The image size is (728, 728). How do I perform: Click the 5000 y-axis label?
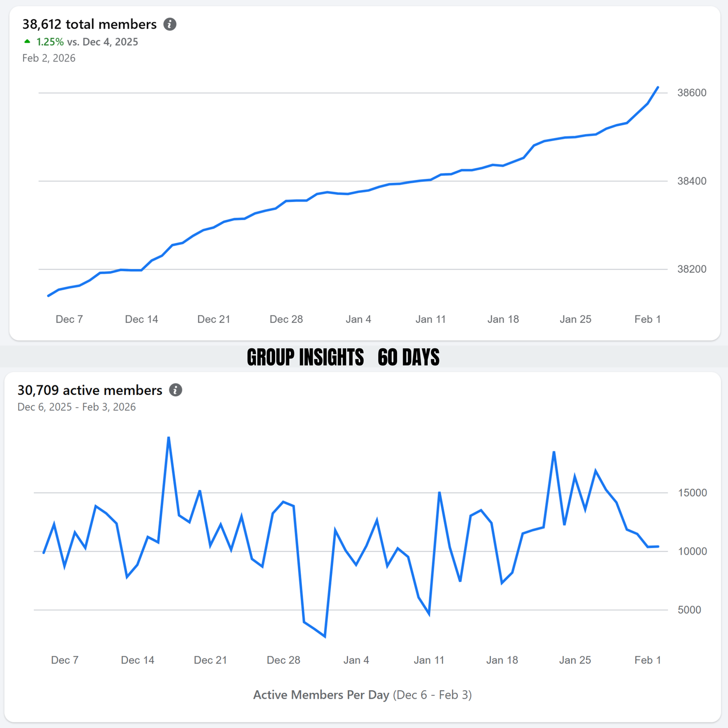[x=689, y=610]
